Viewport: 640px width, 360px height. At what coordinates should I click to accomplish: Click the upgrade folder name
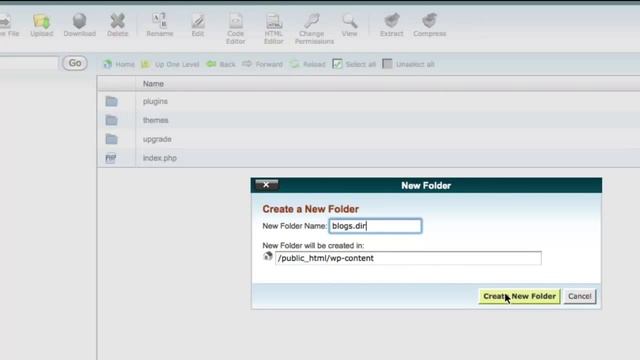[x=157, y=139]
